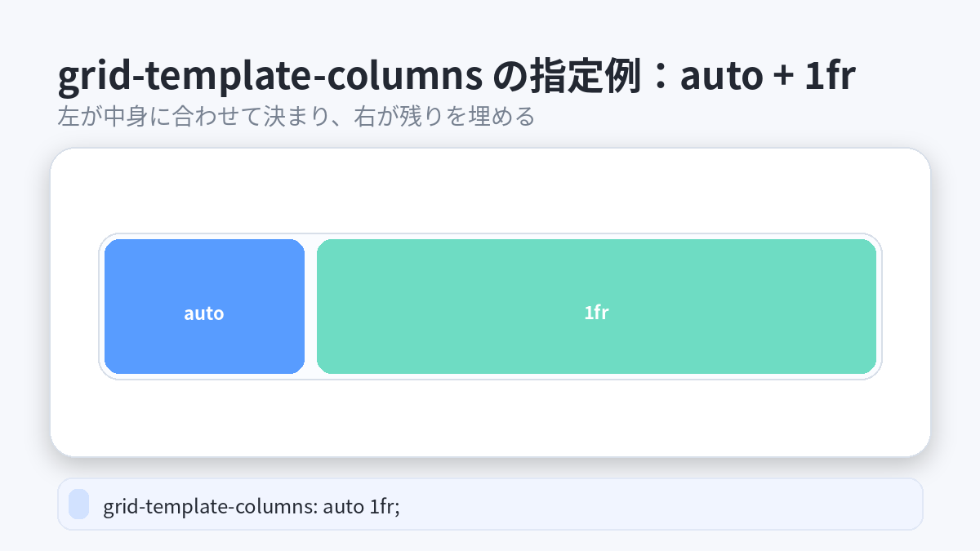Click "auto + 1fr" in the heading
980x551 pixels.
[x=768, y=78]
